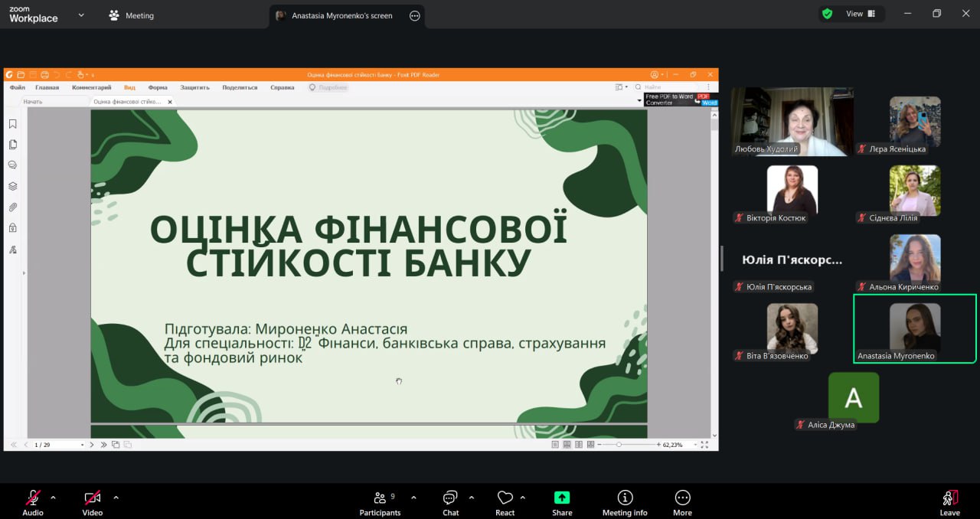Expand the video settings arrow

click(x=116, y=498)
